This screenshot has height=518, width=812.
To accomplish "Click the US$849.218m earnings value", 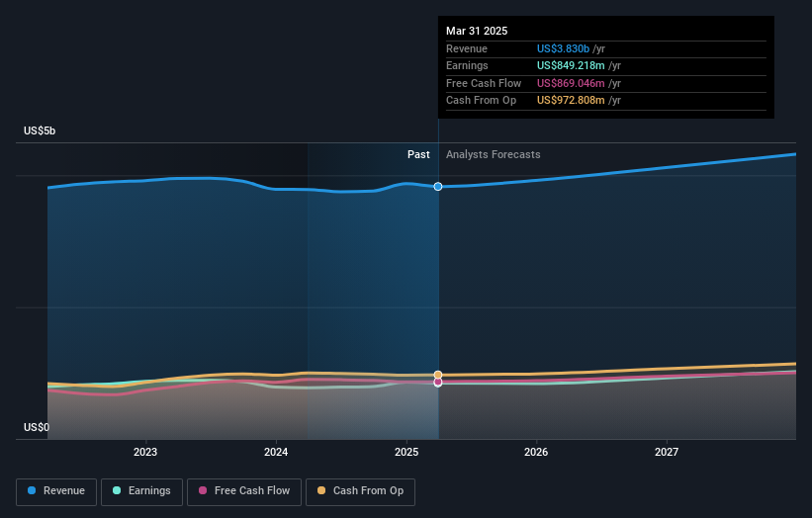I will coord(571,65).
